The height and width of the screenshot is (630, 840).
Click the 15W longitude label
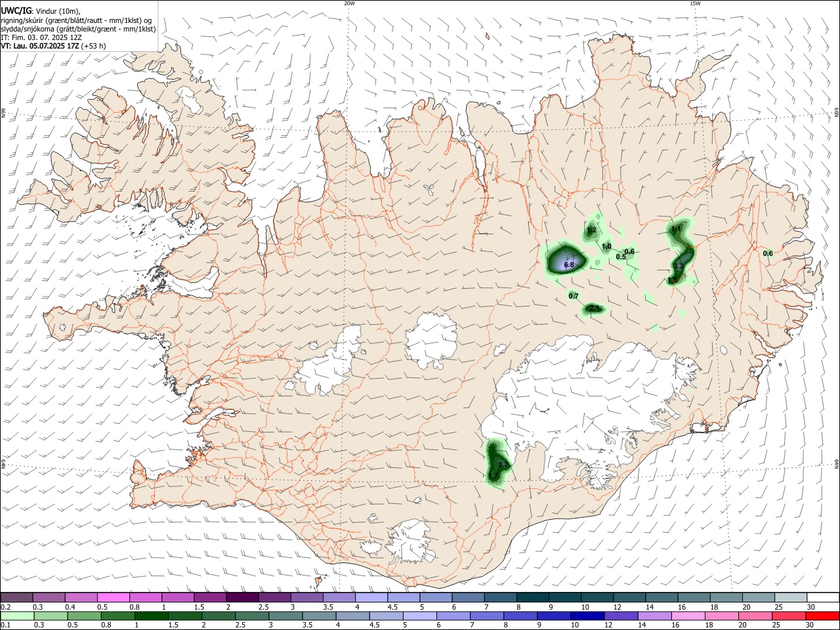(x=695, y=3)
